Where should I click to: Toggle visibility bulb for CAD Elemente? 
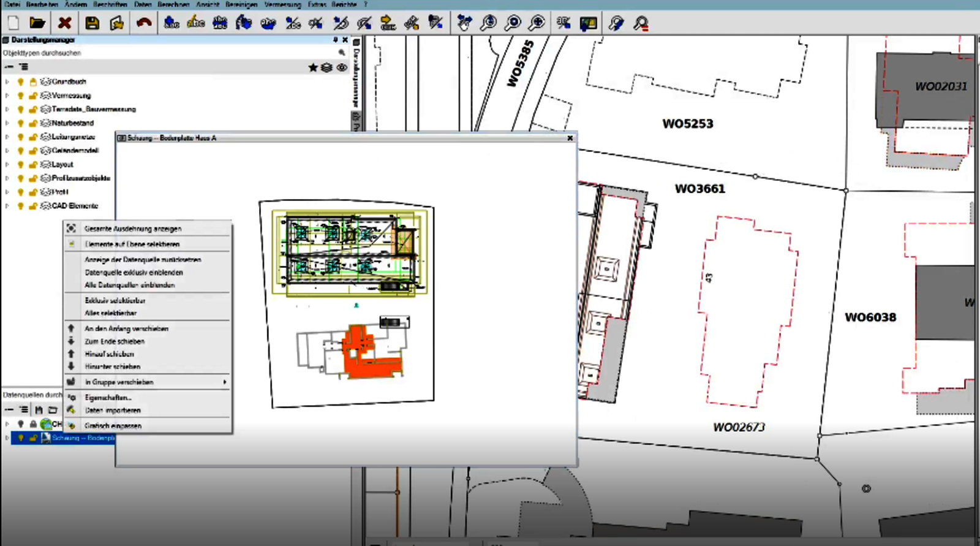[21, 206]
